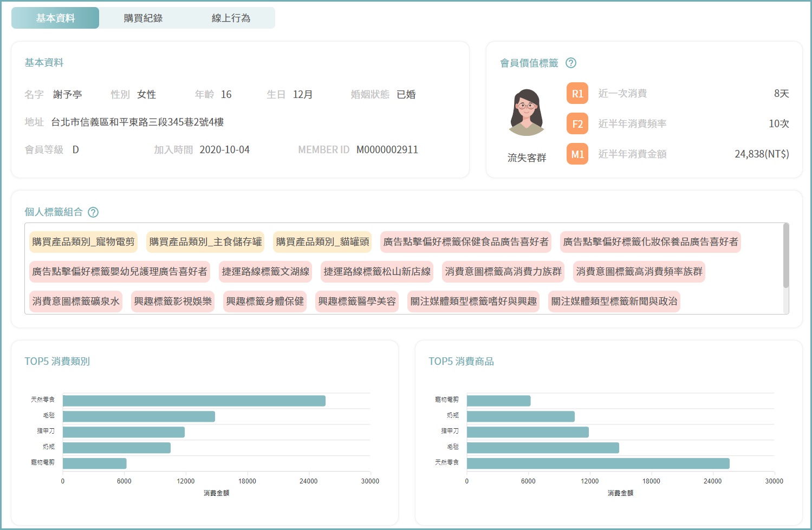
Task: Click the M1 monetary badge
Action: (577, 154)
